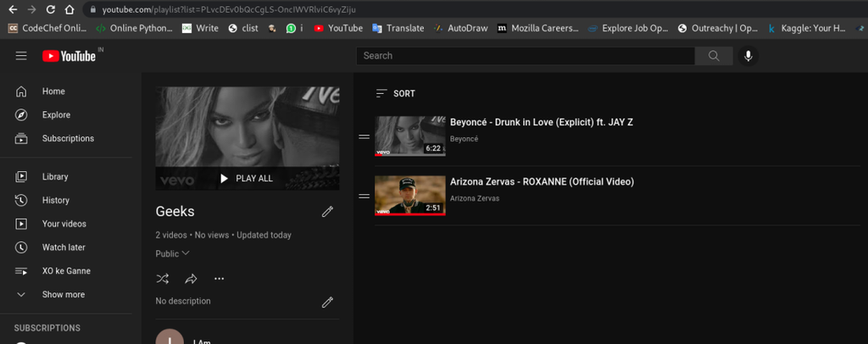Toggle the hamburger guide menu

pyautogui.click(x=21, y=56)
